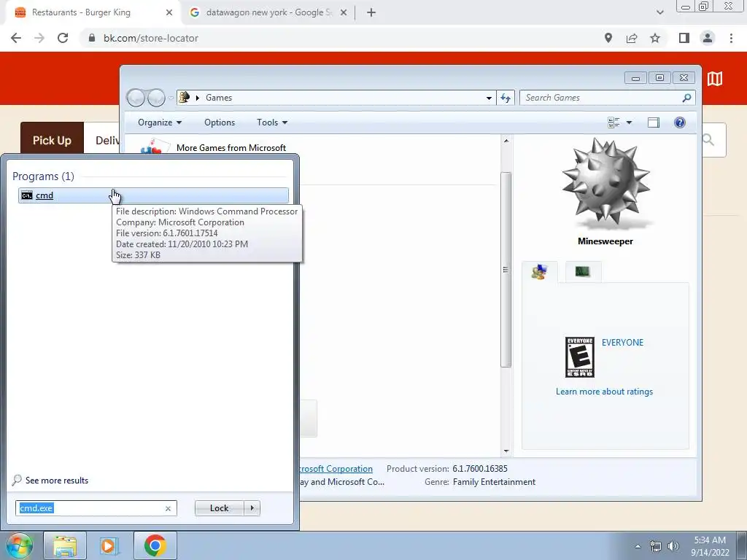Open the volume tray icon
Screen dimensions: 747x560
tap(673, 546)
